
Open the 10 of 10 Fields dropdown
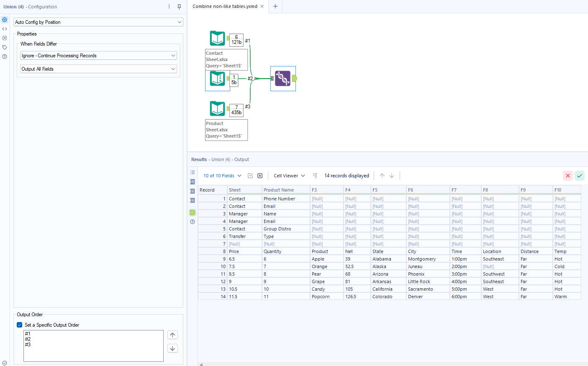221,176
